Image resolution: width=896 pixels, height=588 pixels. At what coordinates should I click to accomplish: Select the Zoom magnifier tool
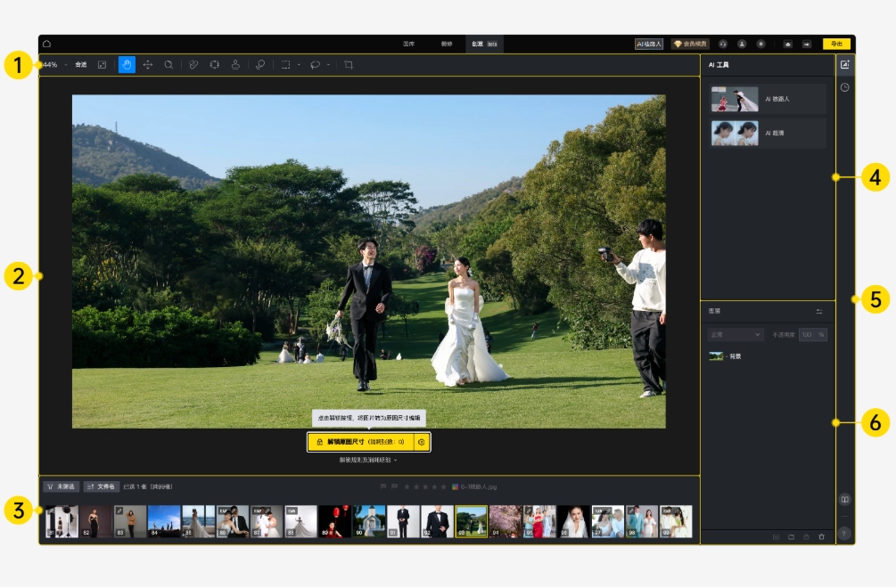pyautogui.click(x=169, y=65)
